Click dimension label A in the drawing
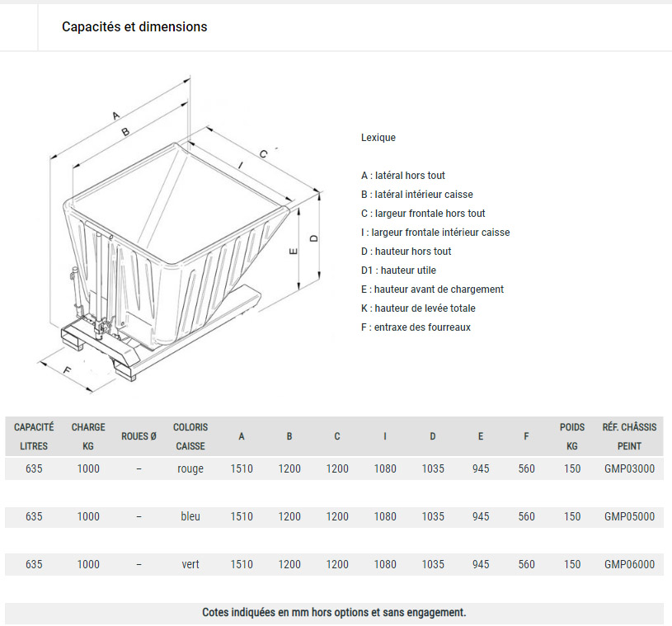The width and height of the screenshot is (672, 626). coord(115,115)
